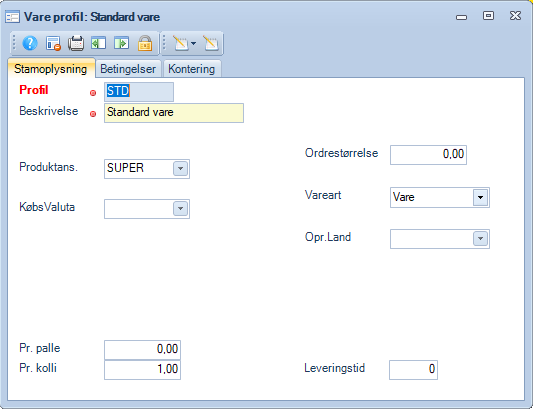
Task: Click the Leveringstid input field
Action: point(413,370)
